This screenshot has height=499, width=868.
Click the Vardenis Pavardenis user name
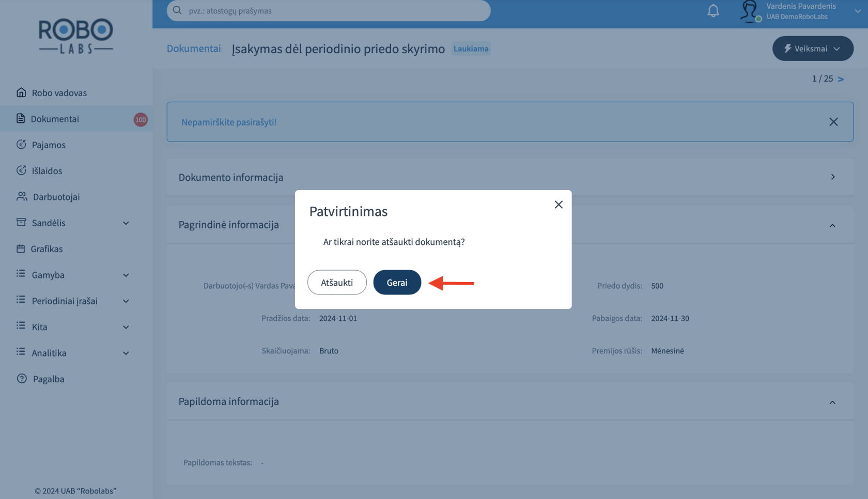pyautogui.click(x=801, y=6)
